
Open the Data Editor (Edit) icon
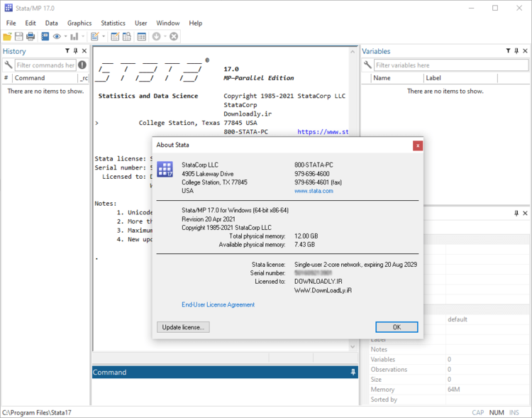pyautogui.click(x=115, y=36)
